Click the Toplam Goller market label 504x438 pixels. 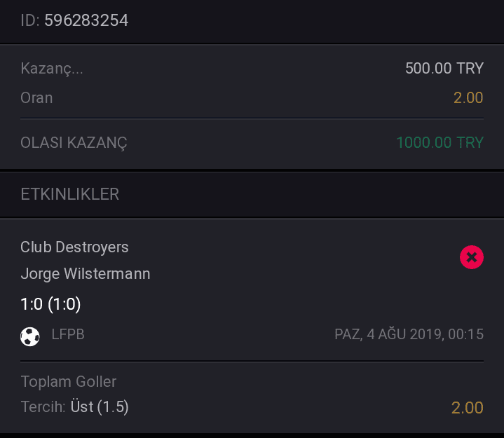(69, 382)
